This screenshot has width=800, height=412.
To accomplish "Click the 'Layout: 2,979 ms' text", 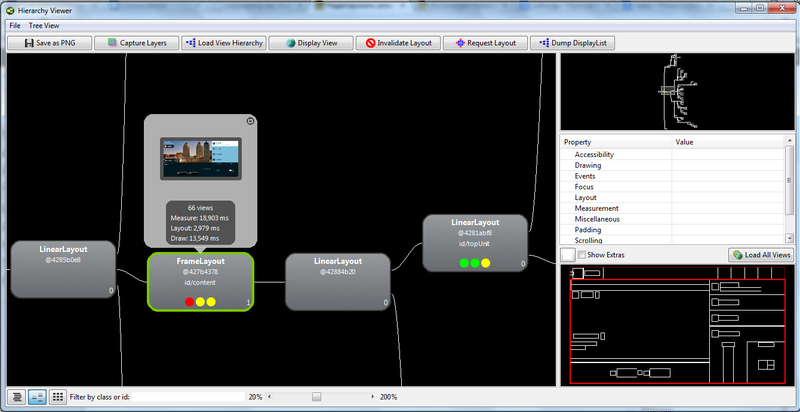I will coord(196,228).
